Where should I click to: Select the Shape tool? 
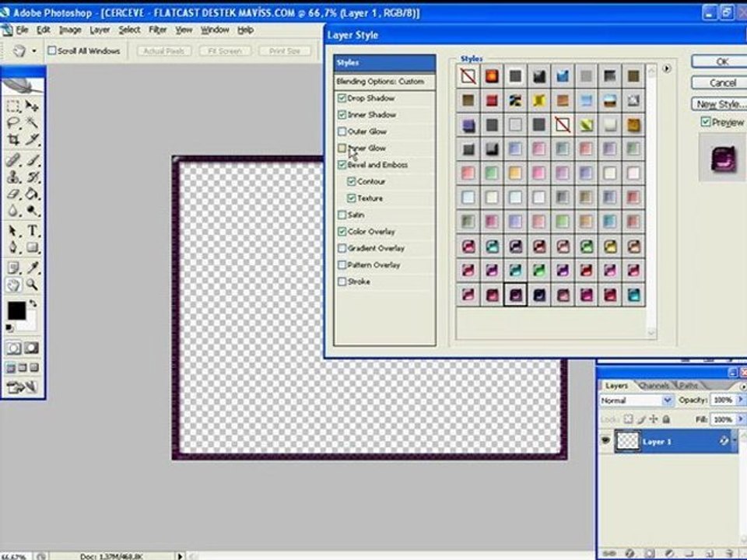[32, 247]
